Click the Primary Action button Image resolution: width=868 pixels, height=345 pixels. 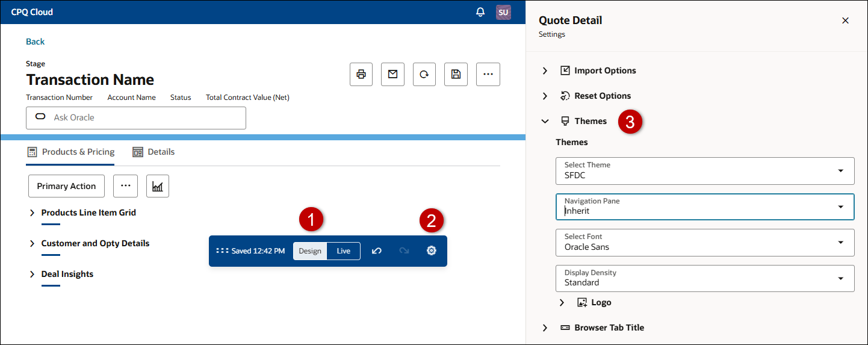pyautogui.click(x=66, y=186)
